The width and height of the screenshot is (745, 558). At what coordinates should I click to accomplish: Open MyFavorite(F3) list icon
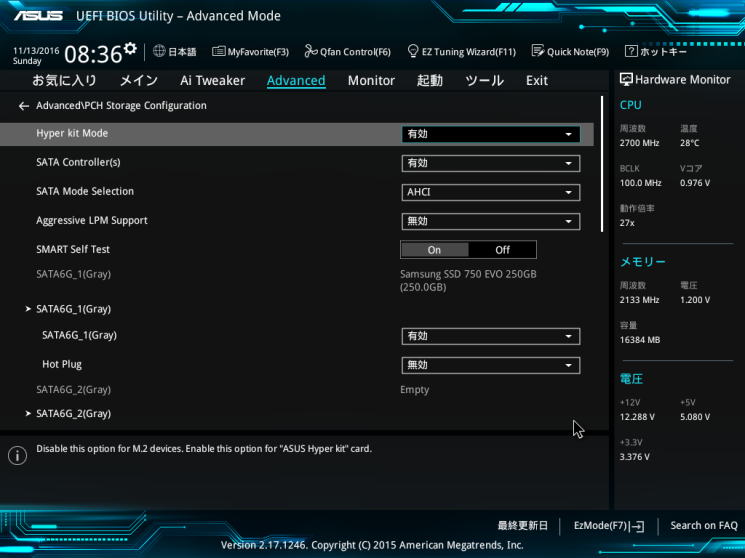click(x=219, y=51)
